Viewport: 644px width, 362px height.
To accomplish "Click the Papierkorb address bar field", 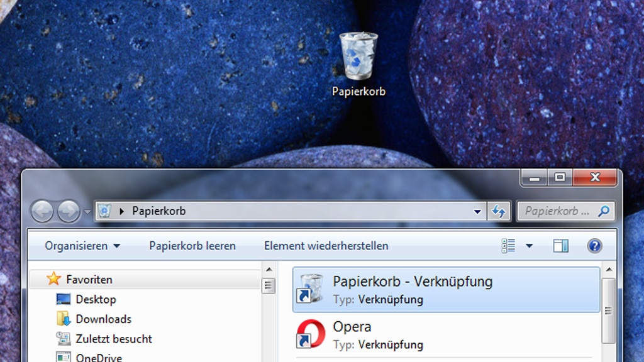I will (x=291, y=211).
